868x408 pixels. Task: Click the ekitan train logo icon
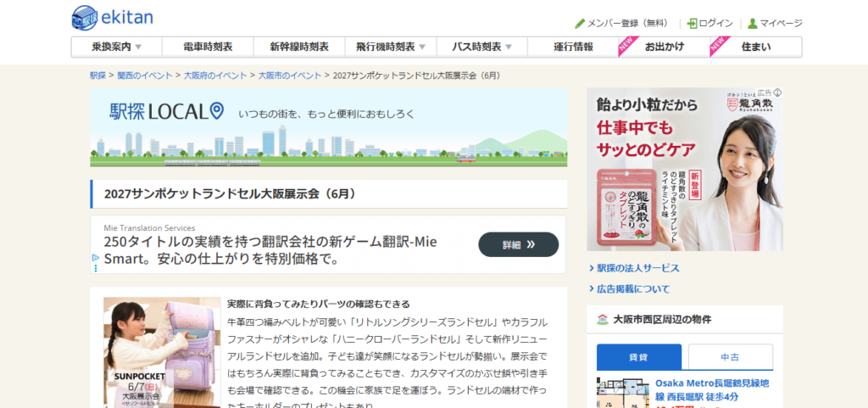84,17
